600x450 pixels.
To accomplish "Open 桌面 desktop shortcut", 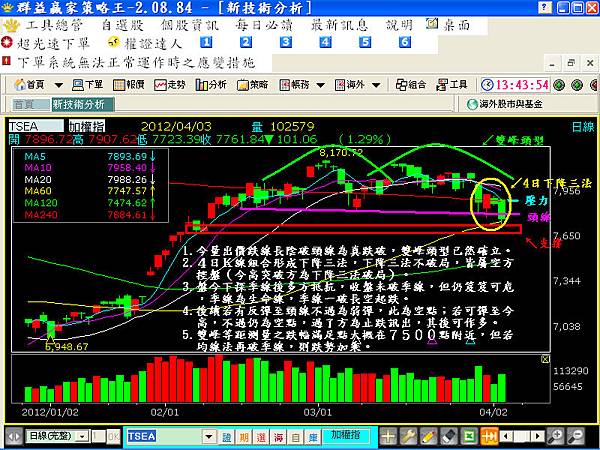I will [x=448, y=25].
